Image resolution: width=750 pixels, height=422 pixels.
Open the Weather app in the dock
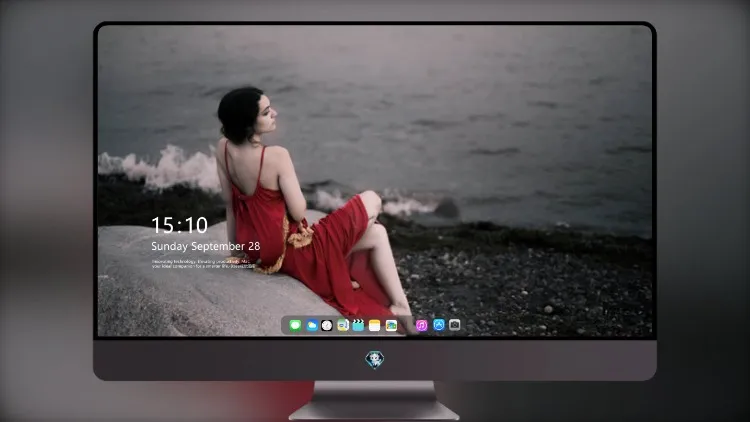tap(311, 325)
